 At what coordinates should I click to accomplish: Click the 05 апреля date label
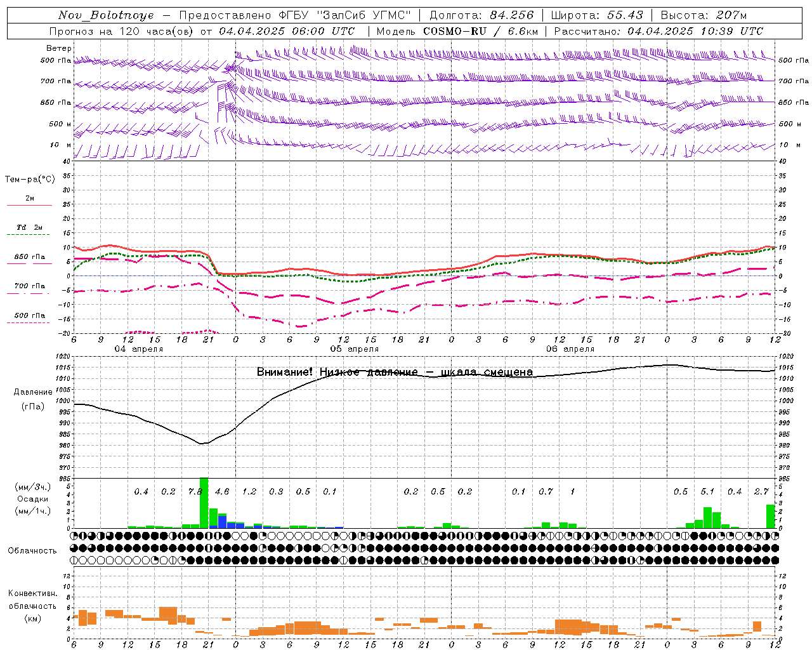click(355, 349)
